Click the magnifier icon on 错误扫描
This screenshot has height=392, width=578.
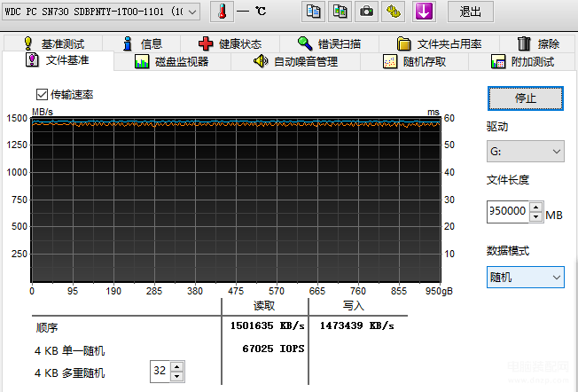point(305,43)
